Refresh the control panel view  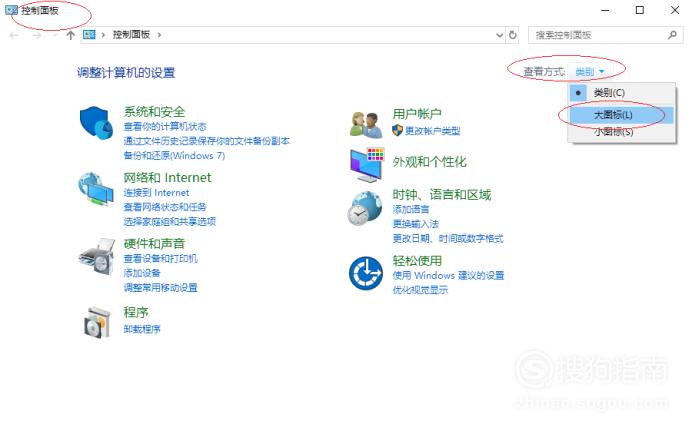[x=512, y=35]
